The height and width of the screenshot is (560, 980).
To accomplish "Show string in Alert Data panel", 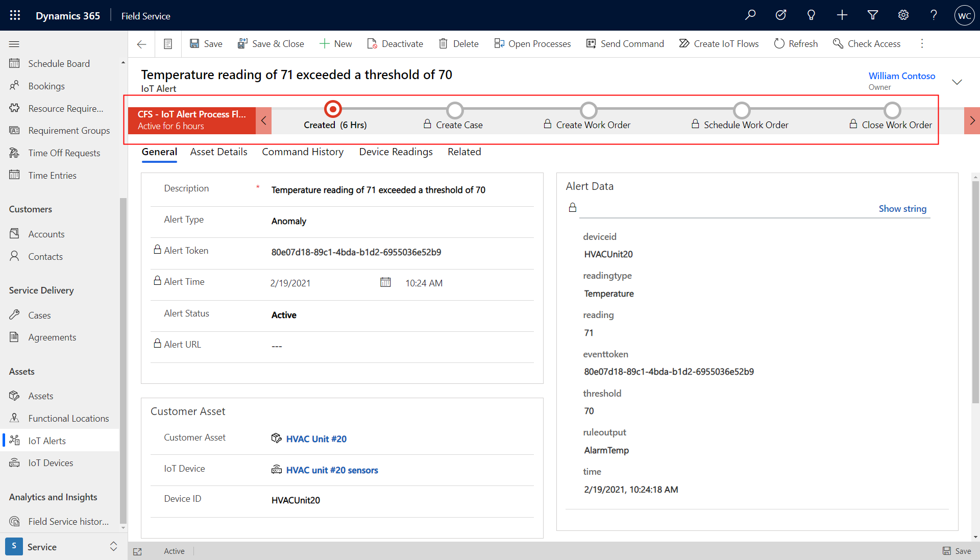I will [902, 208].
